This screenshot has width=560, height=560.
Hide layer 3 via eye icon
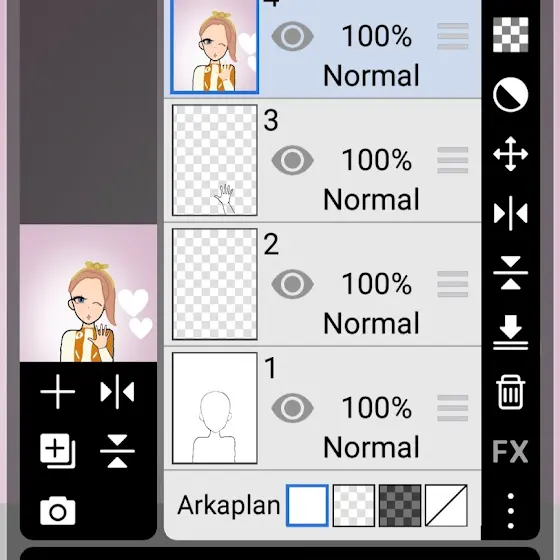coord(292,160)
